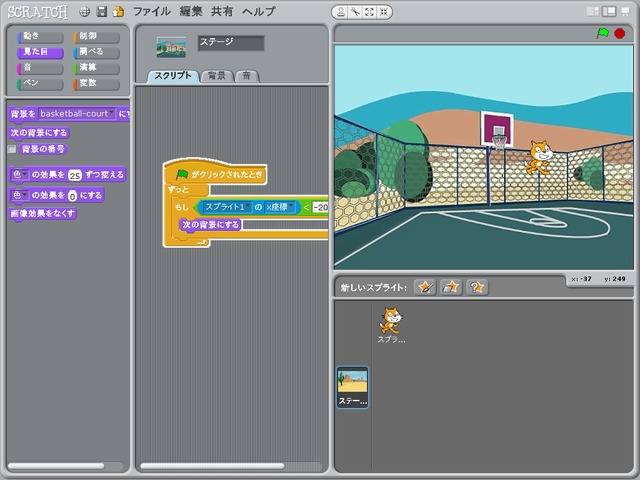Click the 25 value in effect block

pyautogui.click(x=75, y=176)
